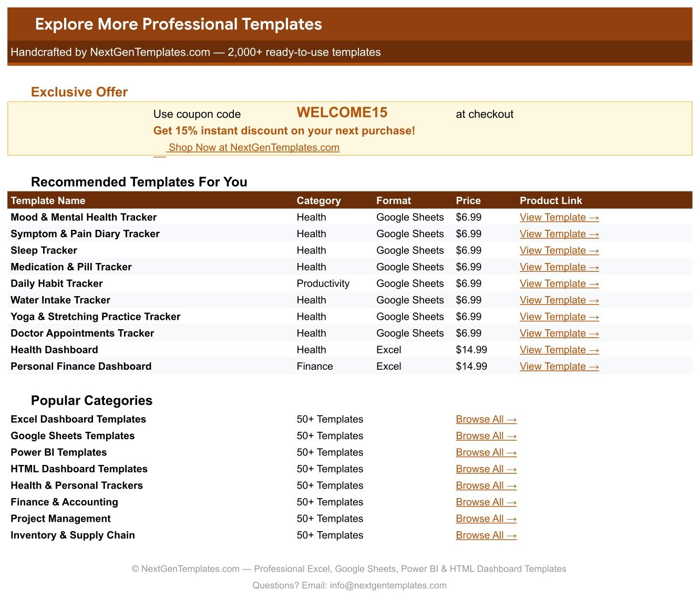Click the Template Name column header
This screenshot has width=700, height=598.
coord(48,200)
